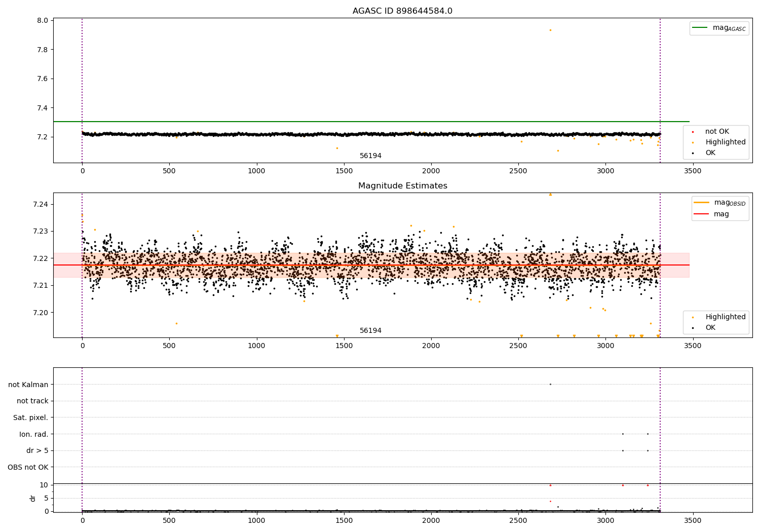
Task: Click the 'Ion. rad.' axis label
Action: [x=34, y=434]
